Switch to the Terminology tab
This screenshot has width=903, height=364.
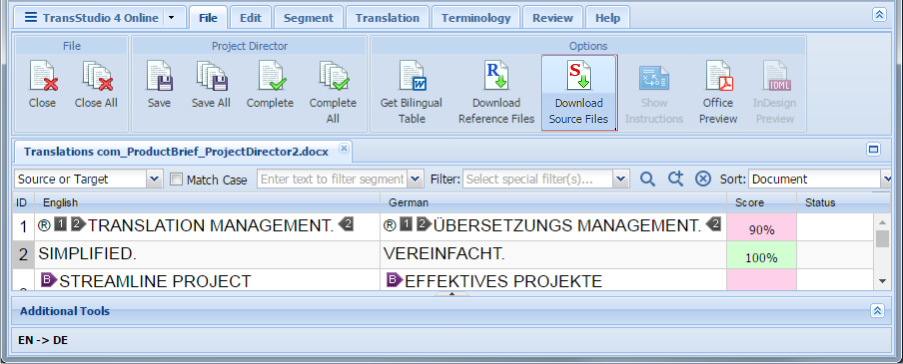476,18
